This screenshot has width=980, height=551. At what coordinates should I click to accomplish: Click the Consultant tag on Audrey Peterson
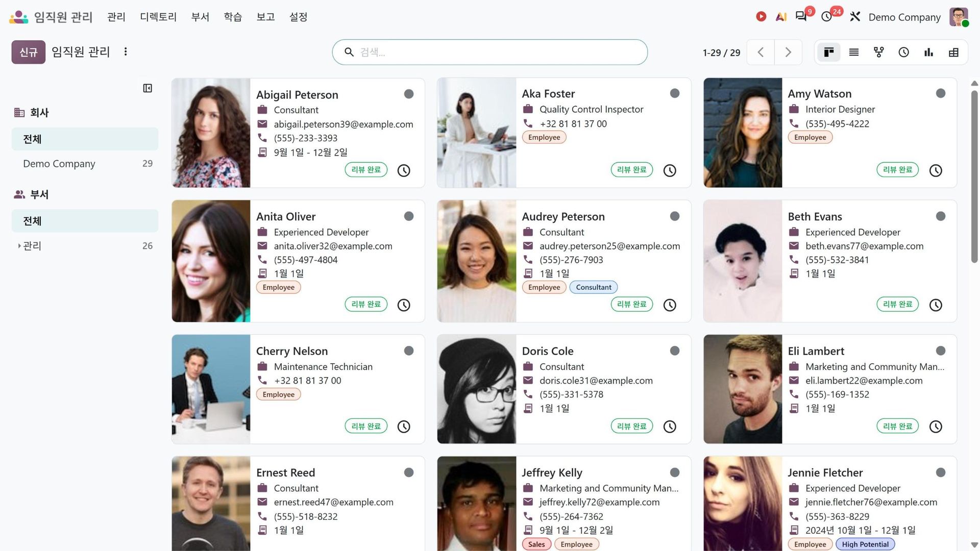(594, 287)
